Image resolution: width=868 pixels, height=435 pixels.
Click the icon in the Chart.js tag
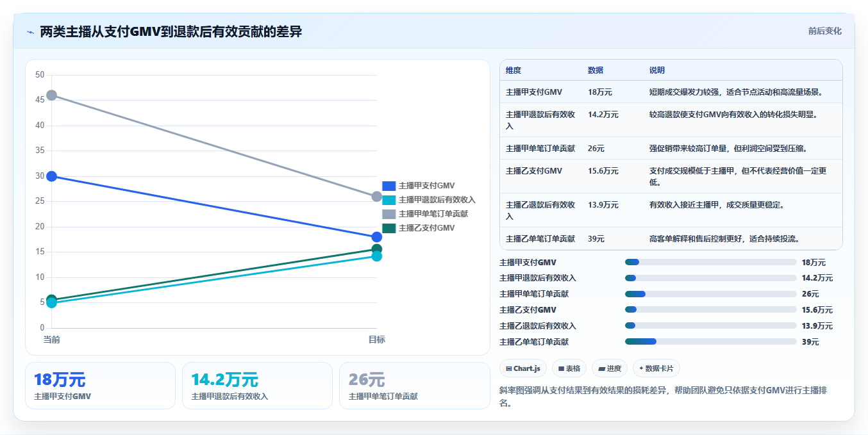point(509,369)
